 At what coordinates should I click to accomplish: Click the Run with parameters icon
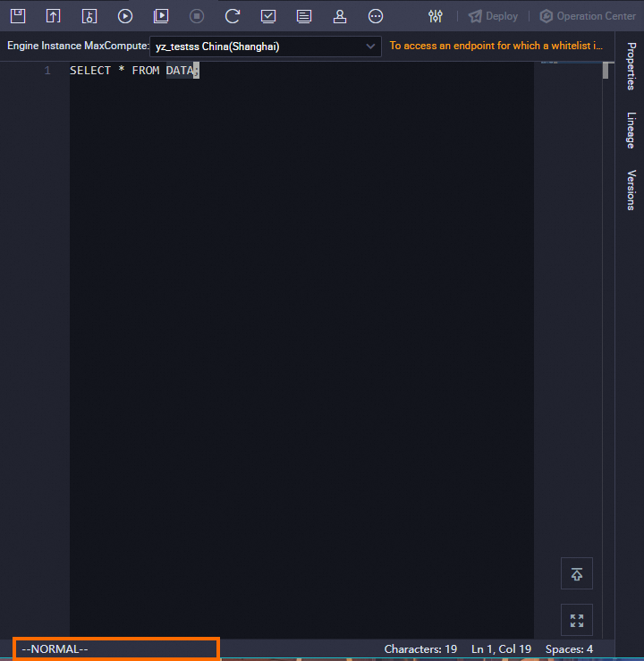pyautogui.click(x=161, y=16)
